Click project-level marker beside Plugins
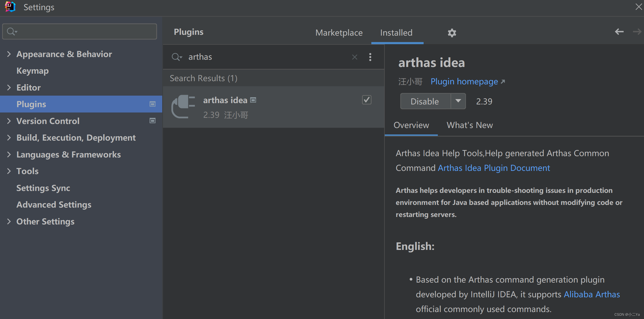This screenshot has width=644, height=319. 153,104
